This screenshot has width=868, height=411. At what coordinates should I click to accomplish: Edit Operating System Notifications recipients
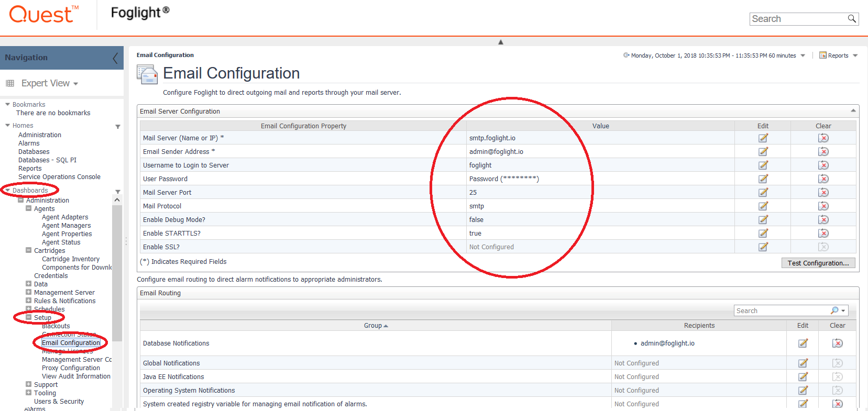[x=803, y=390]
